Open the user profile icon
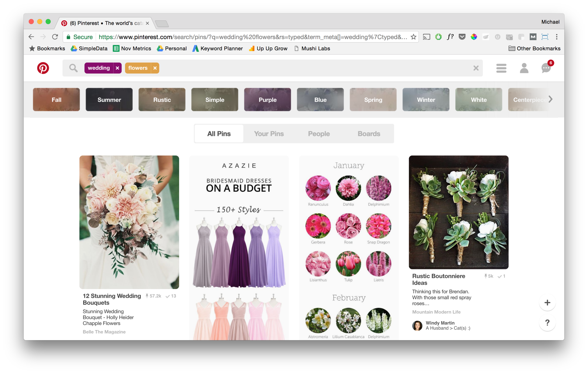The height and width of the screenshot is (374, 588). 524,68
